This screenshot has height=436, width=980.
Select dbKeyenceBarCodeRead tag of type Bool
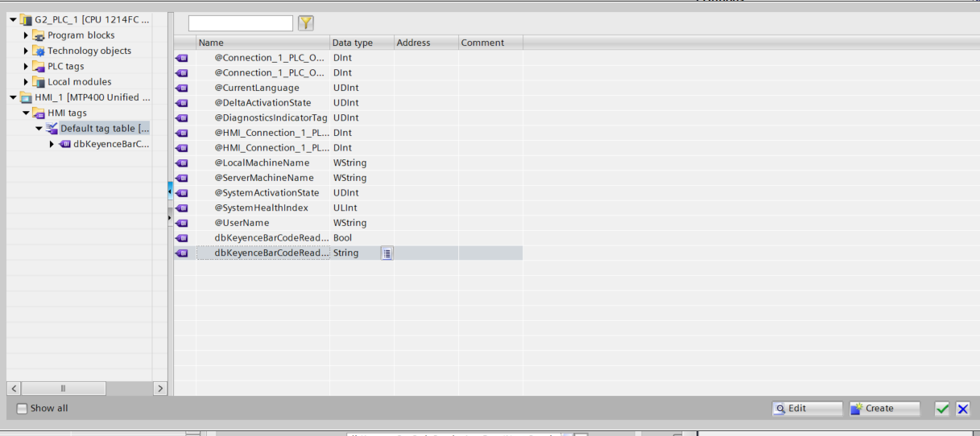pos(271,238)
